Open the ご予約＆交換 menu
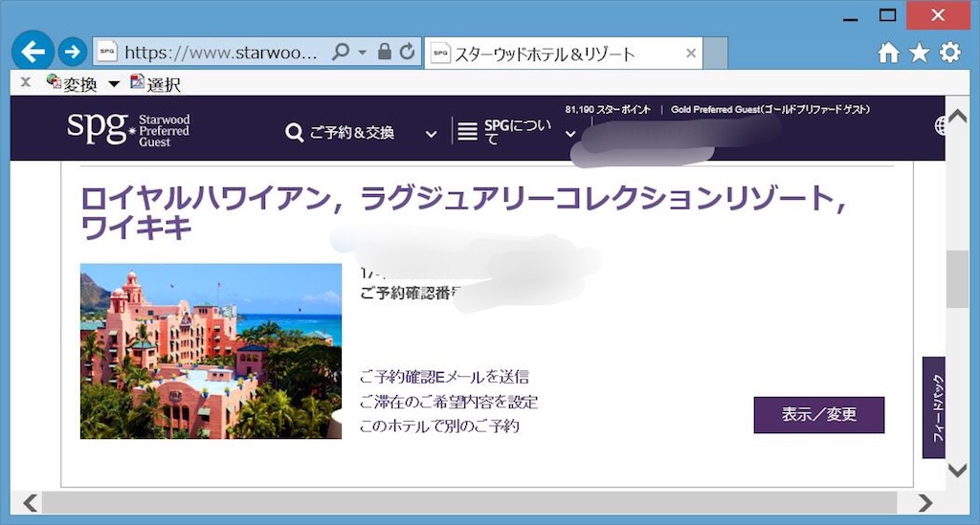Image resolution: width=980 pixels, height=525 pixels. pos(352,132)
